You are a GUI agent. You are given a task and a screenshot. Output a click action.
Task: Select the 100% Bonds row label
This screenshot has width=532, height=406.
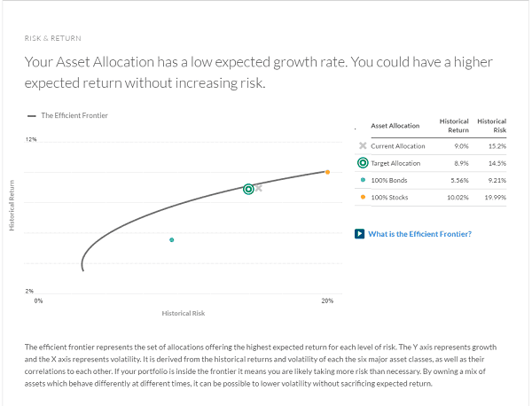(389, 180)
